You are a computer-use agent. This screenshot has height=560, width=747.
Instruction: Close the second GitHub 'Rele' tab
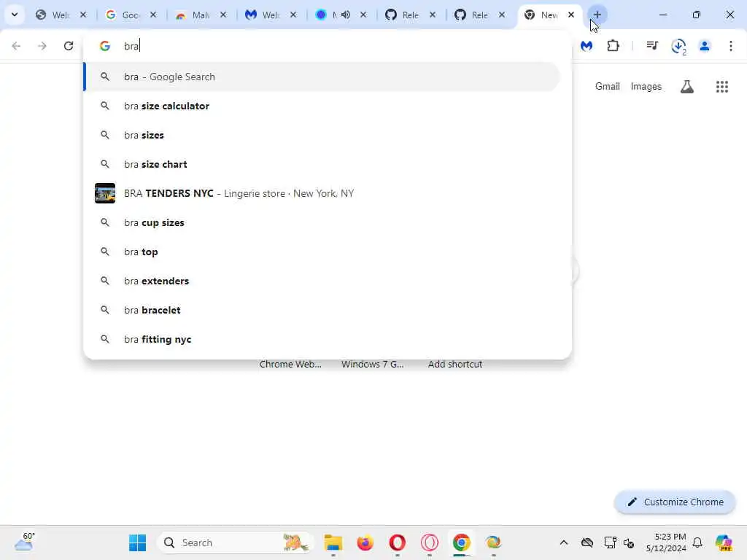502,15
